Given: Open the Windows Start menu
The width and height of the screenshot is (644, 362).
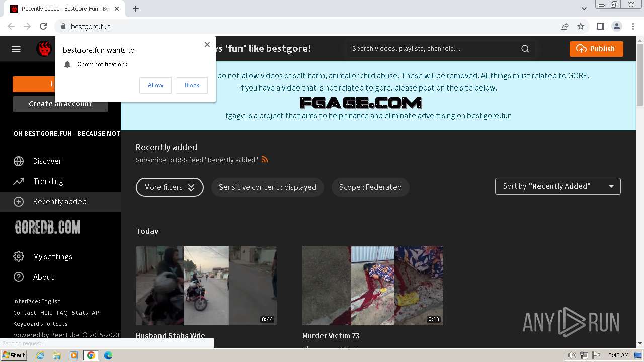Looking at the screenshot, I should pyautogui.click(x=14, y=355).
